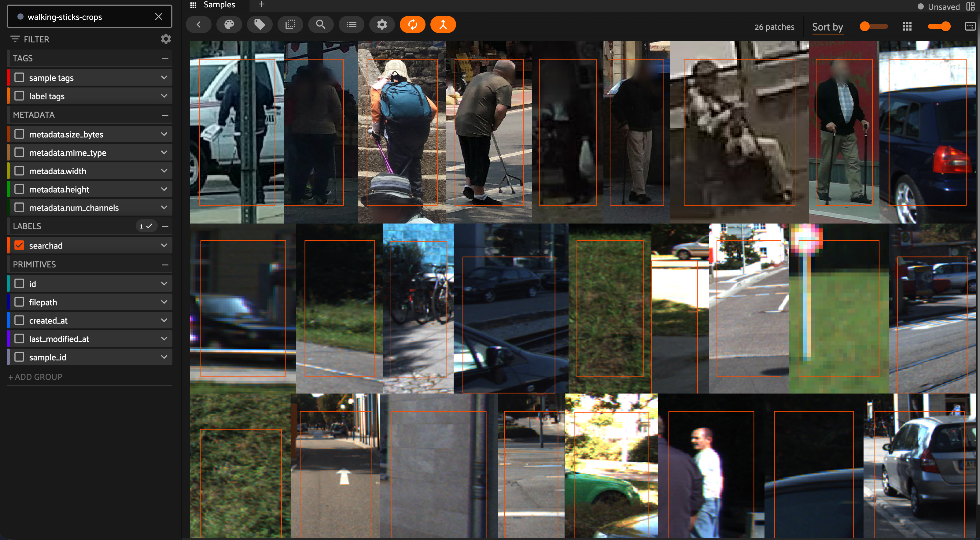This screenshot has height=540, width=980.
Task: Expand the metadata.width chevron
Action: pyautogui.click(x=164, y=171)
